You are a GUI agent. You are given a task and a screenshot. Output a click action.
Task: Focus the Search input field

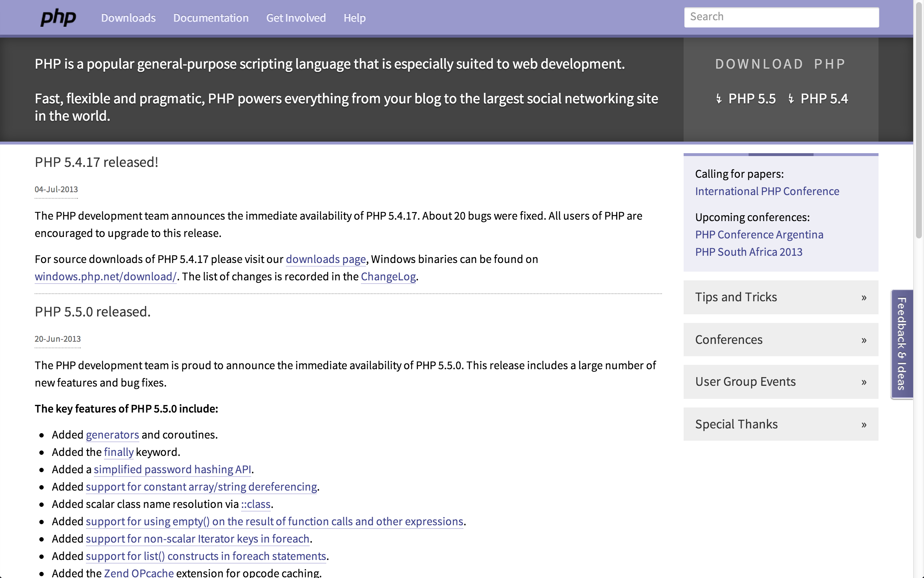coord(781,17)
